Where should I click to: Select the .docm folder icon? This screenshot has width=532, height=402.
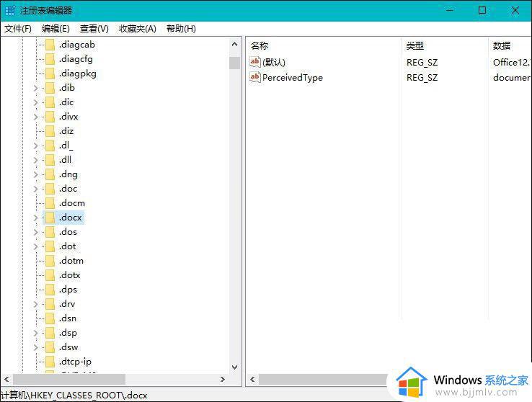pos(50,203)
